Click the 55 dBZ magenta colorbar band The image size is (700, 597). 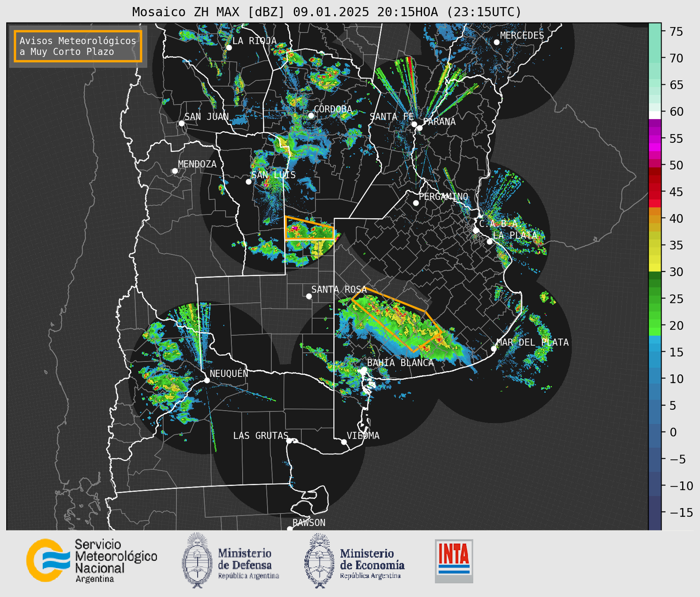(654, 138)
